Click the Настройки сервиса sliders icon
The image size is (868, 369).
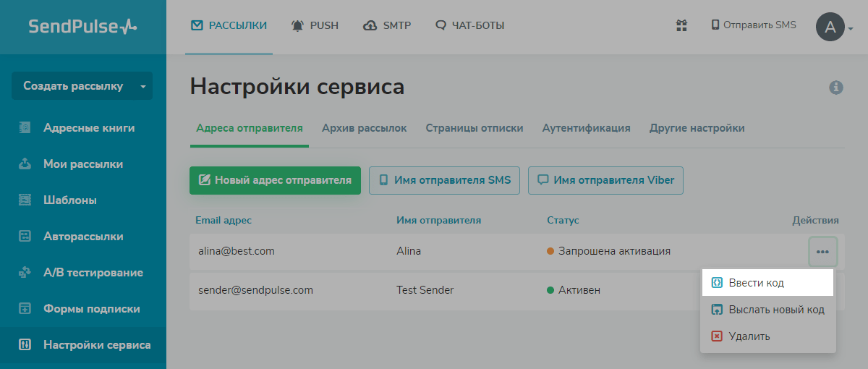(x=25, y=345)
